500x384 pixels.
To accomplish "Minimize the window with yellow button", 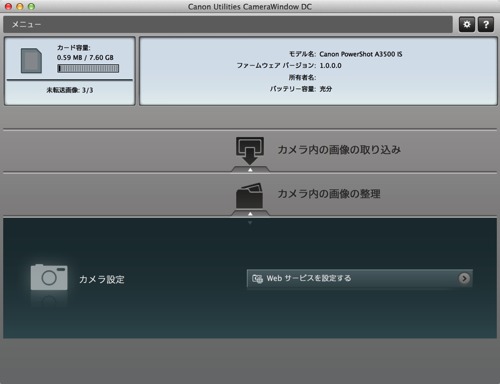I will point(20,6).
